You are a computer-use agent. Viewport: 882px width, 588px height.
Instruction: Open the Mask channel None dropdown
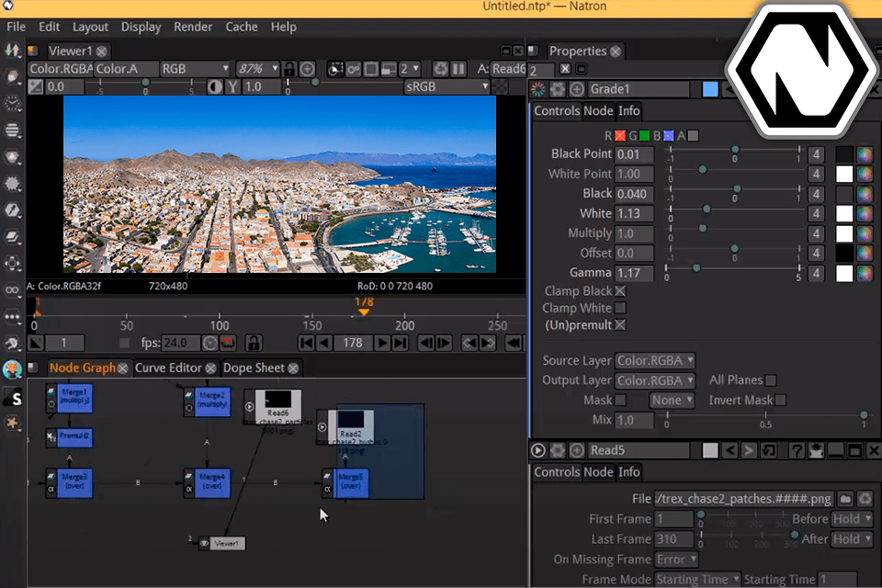click(x=672, y=400)
